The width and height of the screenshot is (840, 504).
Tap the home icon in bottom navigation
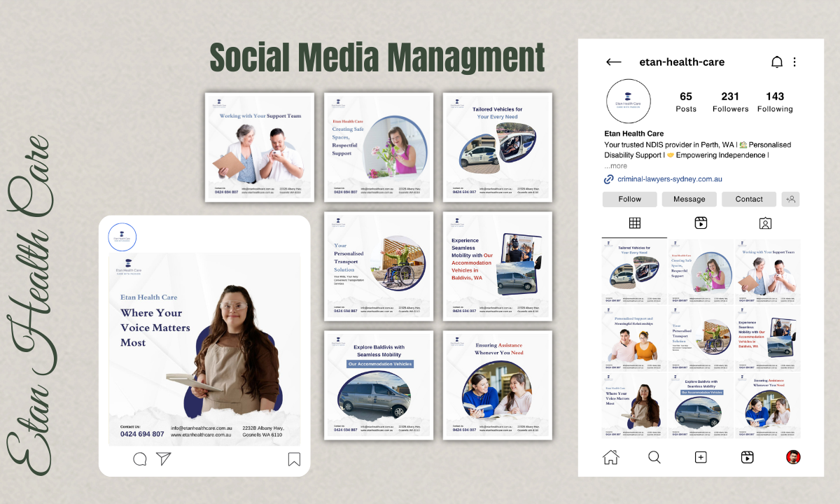point(610,456)
